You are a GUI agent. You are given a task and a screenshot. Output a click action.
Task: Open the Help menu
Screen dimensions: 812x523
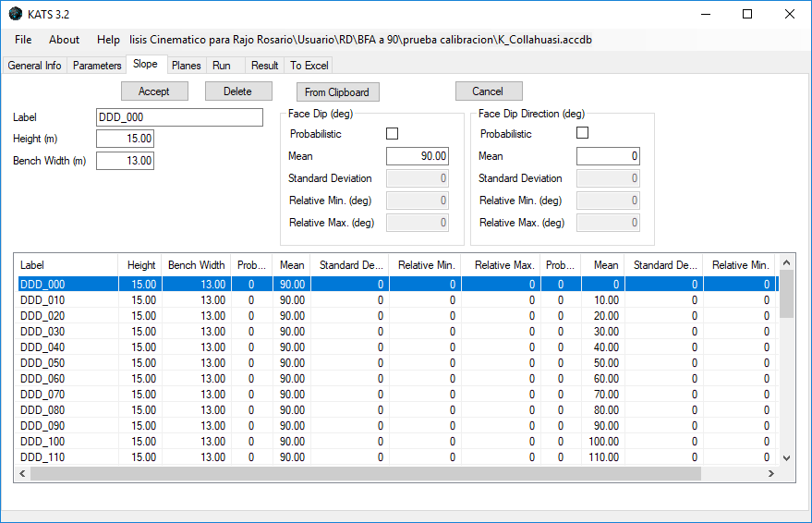[108, 40]
